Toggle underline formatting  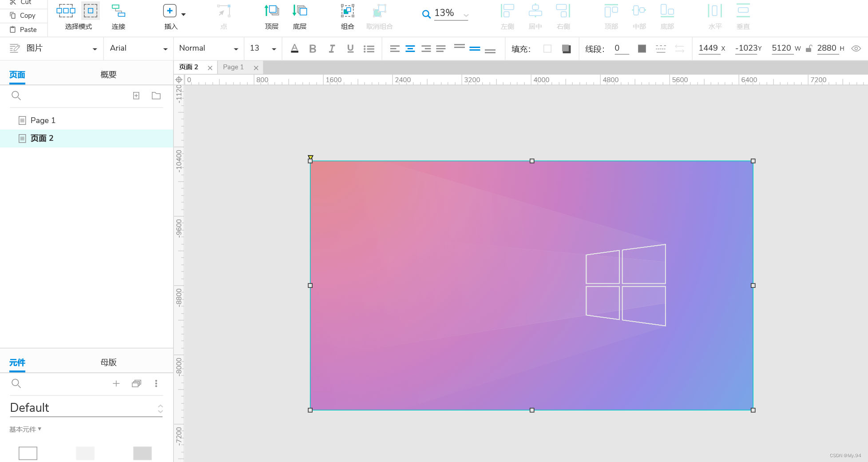[350, 48]
